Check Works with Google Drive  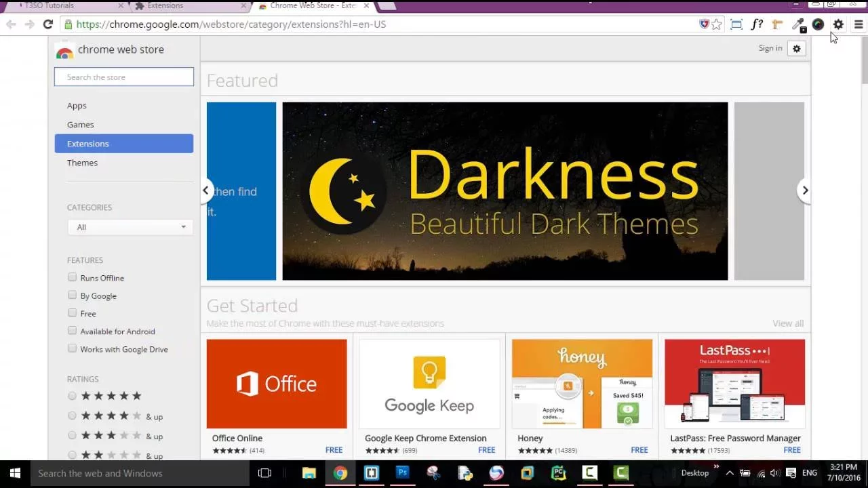[x=72, y=348]
